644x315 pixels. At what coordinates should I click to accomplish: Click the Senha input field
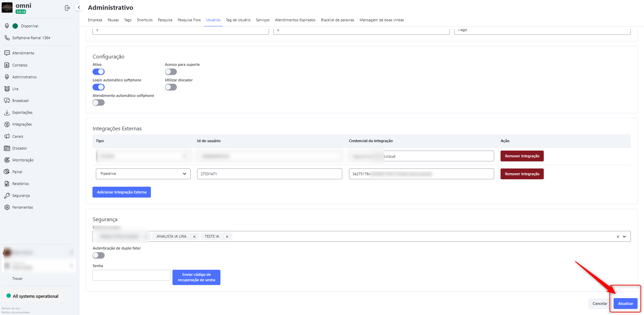131,275
